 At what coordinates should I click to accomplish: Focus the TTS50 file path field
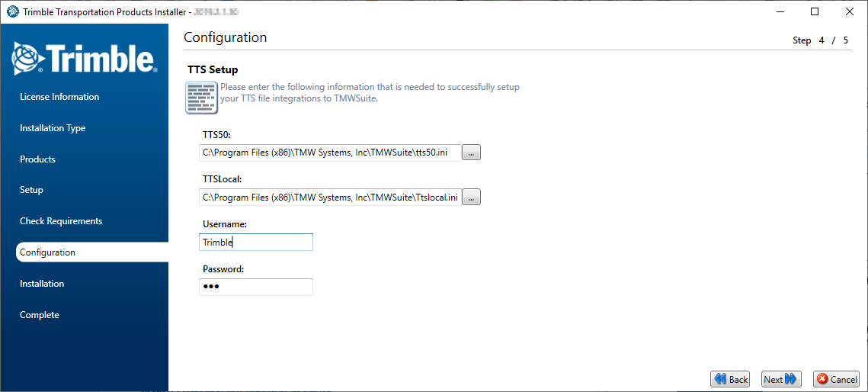[330, 153]
